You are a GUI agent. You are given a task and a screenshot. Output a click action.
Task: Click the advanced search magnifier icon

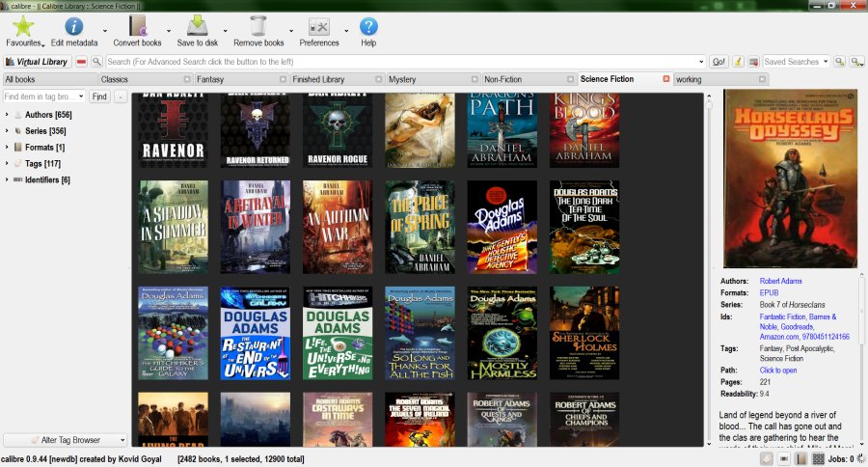coord(96,62)
